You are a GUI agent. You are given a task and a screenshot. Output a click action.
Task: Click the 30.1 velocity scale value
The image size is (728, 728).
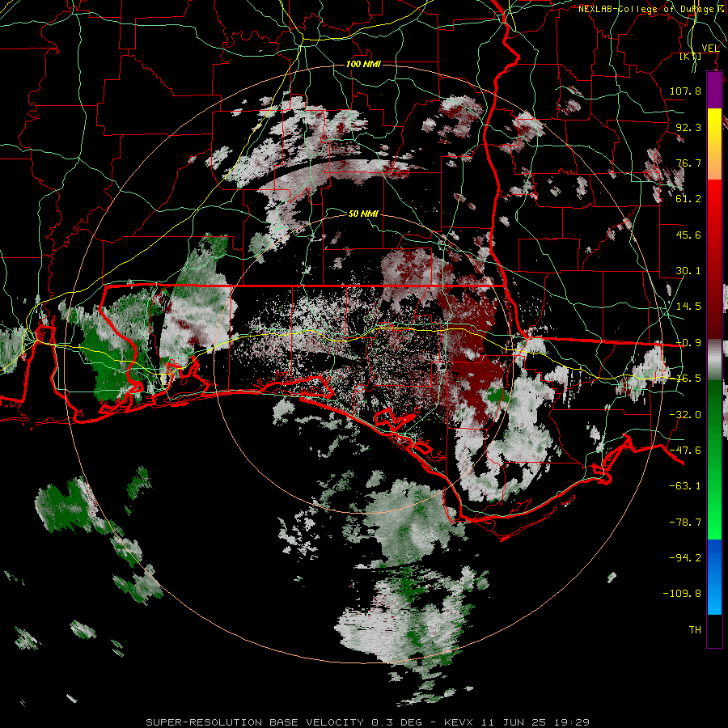pyautogui.click(x=688, y=271)
